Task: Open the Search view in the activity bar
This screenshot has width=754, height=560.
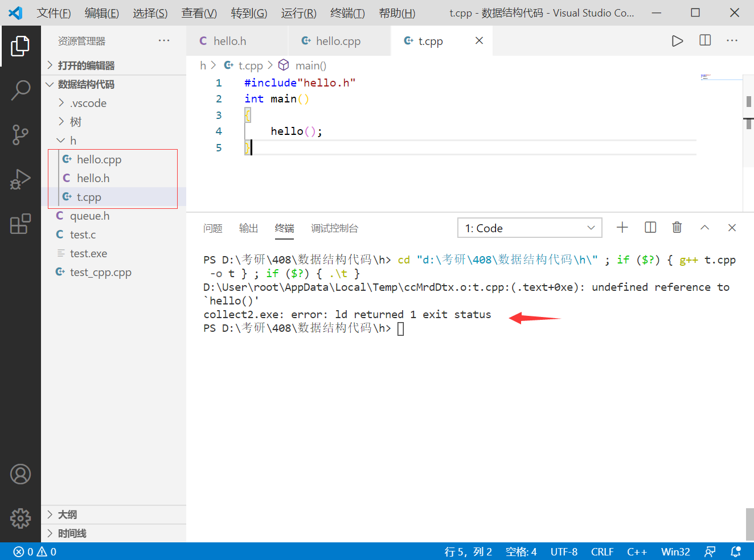Action: (x=21, y=90)
